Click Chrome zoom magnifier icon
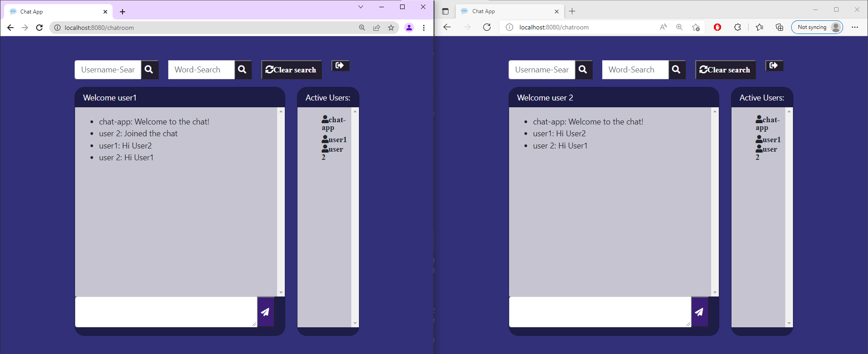868x354 pixels. pyautogui.click(x=362, y=28)
